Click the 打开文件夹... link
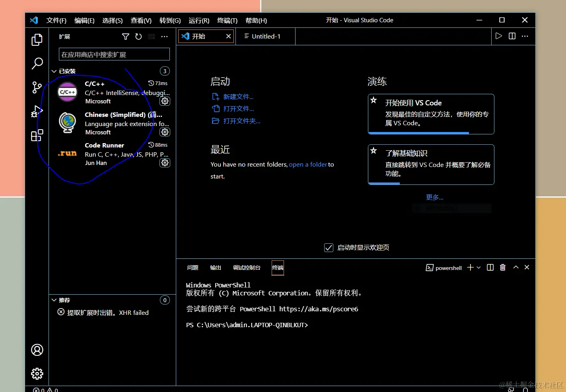This screenshot has width=566, height=392. coord(242,121)
